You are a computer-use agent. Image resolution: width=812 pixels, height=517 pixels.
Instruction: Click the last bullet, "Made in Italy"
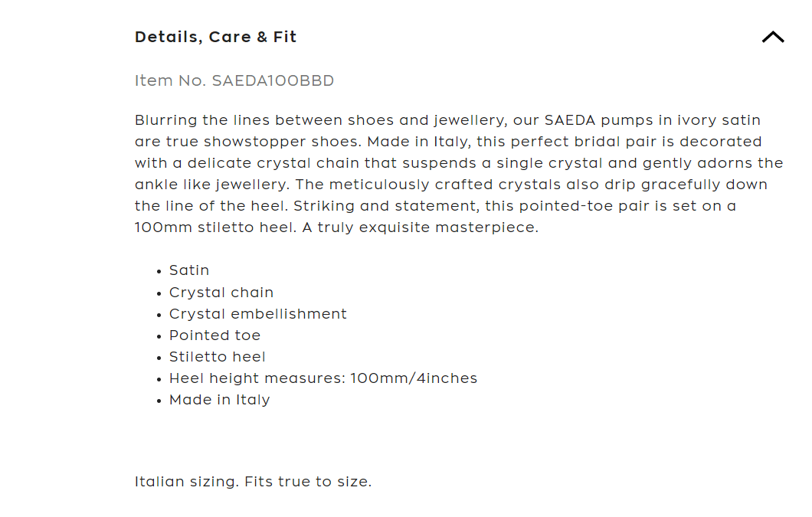pos(220,400)
